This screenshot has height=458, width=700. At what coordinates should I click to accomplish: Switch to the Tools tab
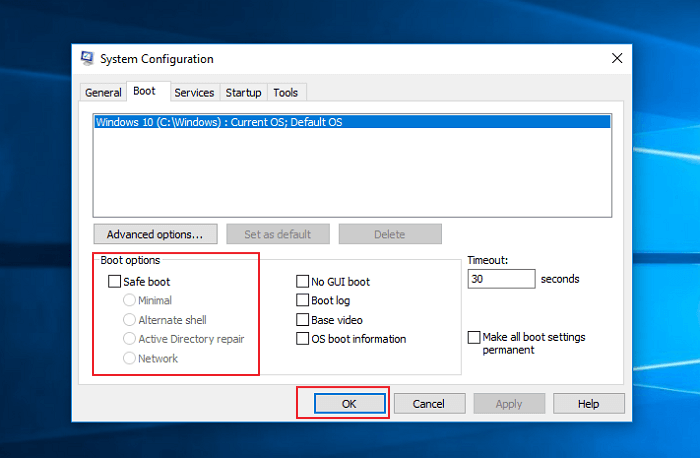pos(286,92)
